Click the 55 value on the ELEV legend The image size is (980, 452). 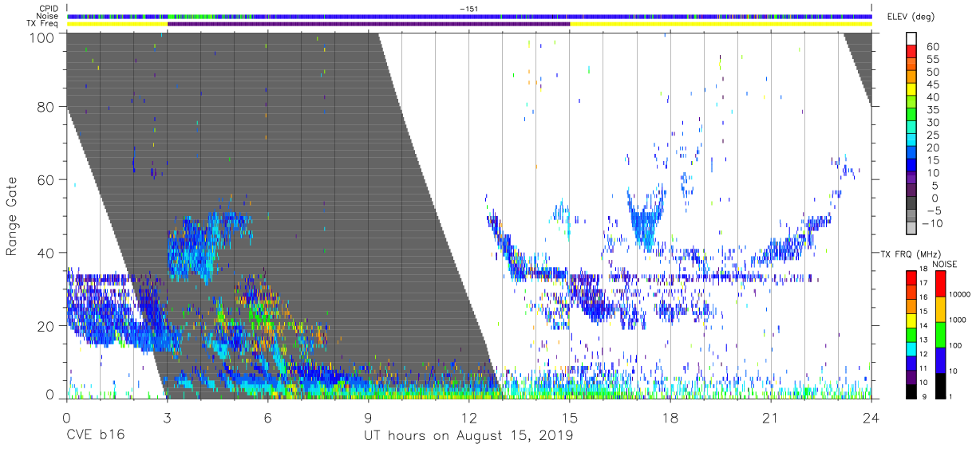coord(933,59)
